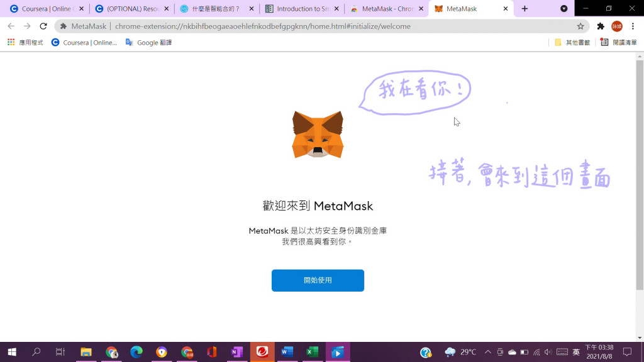
Task: Open a new browser tab
Action: click(525, 9)
